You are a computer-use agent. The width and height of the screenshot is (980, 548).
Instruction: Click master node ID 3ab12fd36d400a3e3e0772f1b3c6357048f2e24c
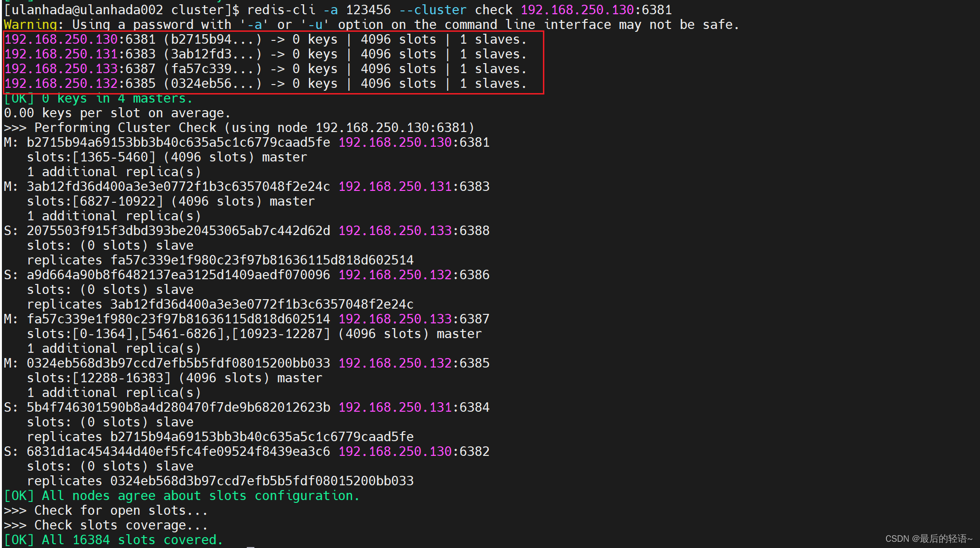(178, 187)
